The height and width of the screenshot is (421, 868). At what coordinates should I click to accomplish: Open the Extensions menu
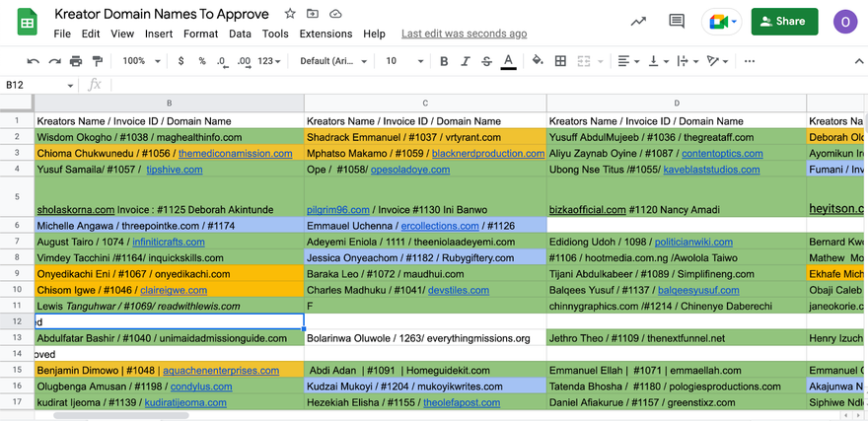click(326, 34)
